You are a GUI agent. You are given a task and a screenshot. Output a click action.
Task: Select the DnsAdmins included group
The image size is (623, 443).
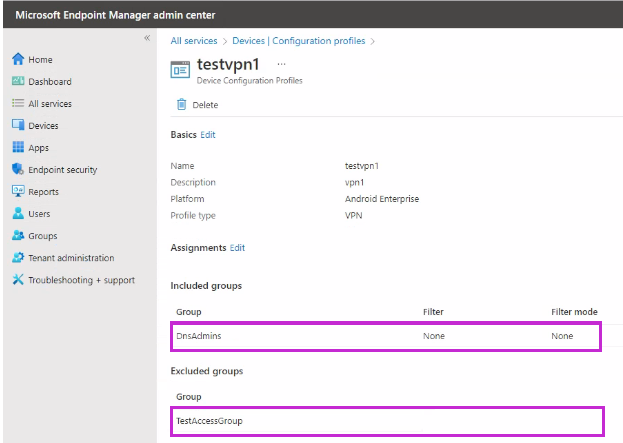[385, 336]
